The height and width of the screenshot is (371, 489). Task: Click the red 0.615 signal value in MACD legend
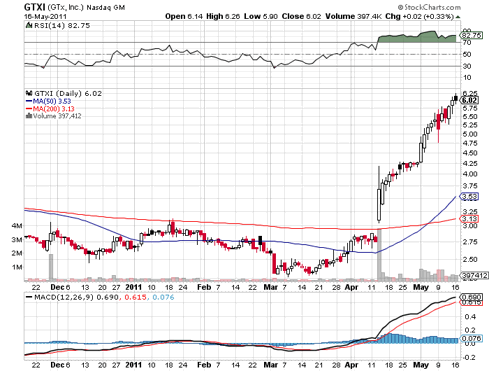[135, 297]
